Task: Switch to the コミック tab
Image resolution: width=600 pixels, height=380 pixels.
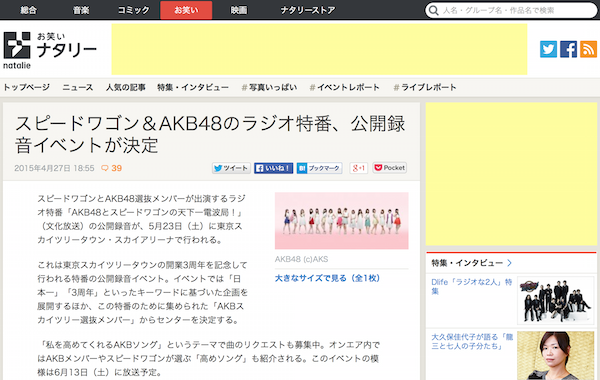Action: [133, 10]
